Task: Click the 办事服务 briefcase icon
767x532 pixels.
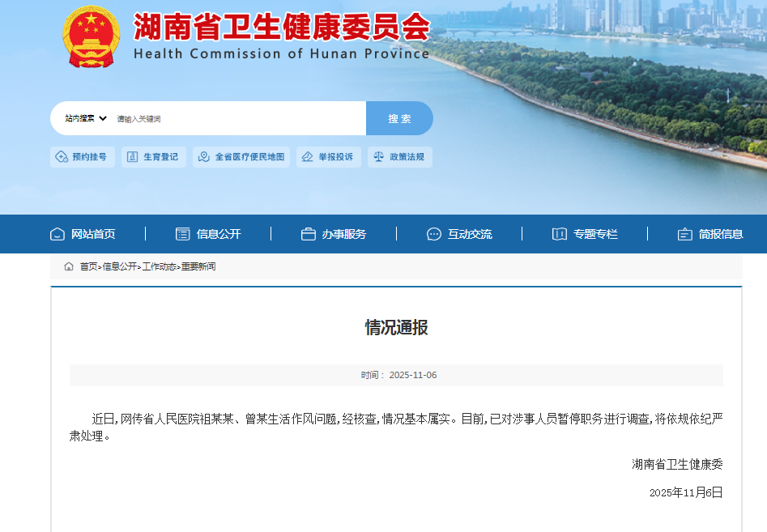Action: 309,234
